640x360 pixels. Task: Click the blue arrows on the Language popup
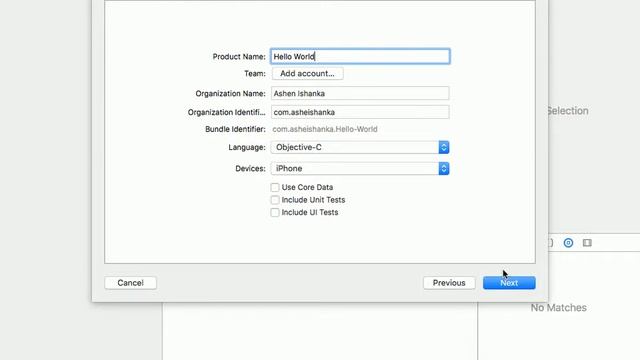[x=444, y=147]
